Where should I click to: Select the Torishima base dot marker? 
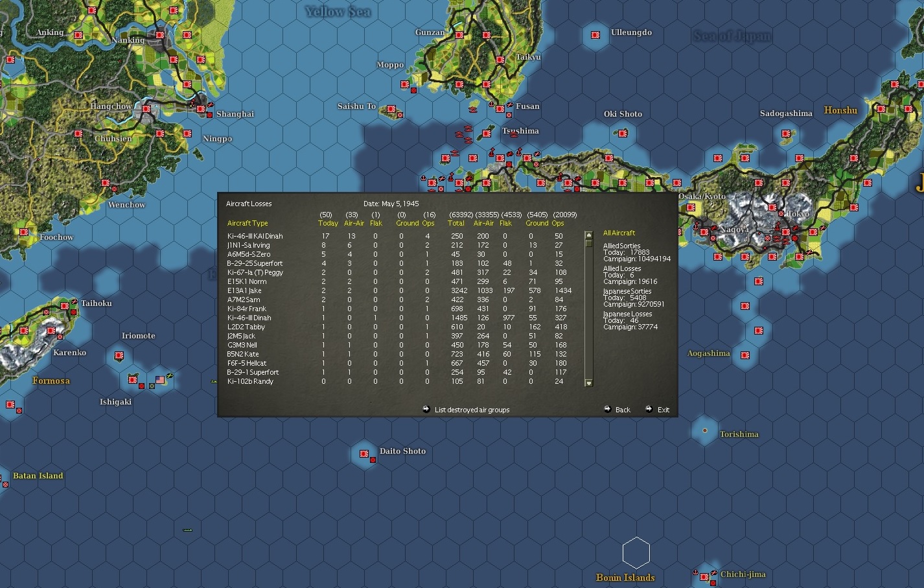click(704, 430)
